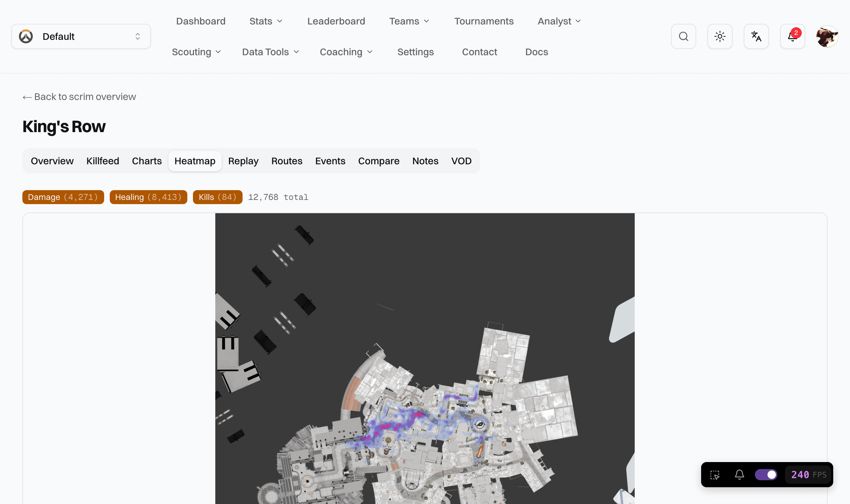Screen dimensions: 850x504
Task: Open the user avatar profile menu
Action: coord(827,36)
